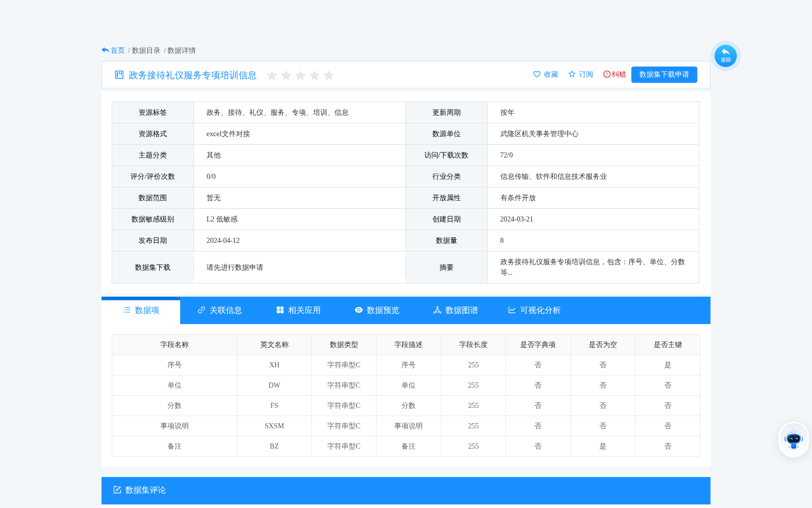The width and height of the screenshot is (812, 508).
Task: Click the 订阅 link text
Action: coord(586,75)
